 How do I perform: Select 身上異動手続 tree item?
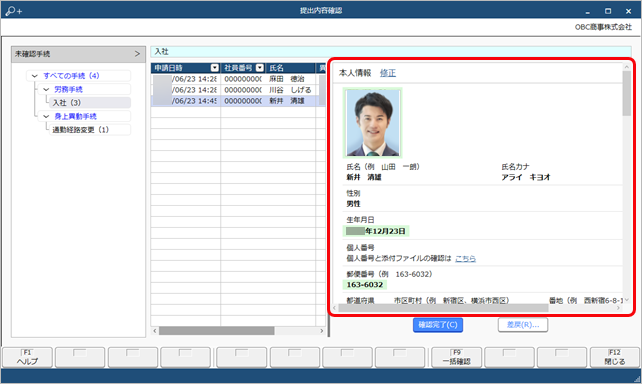point(75,116)
